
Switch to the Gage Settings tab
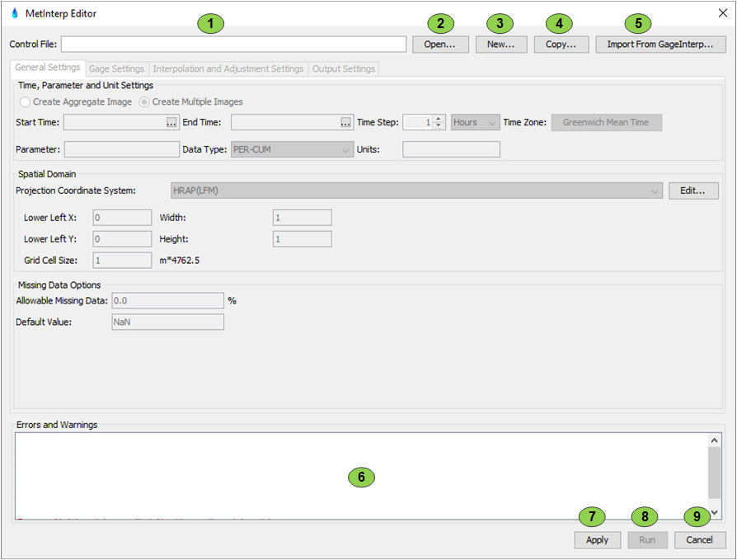click(116, 69)
